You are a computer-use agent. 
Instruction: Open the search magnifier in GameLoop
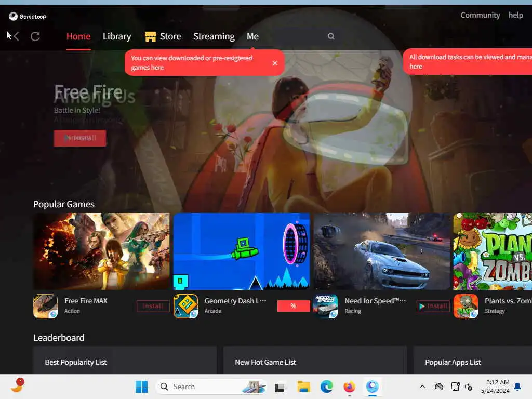pos(331,36)
